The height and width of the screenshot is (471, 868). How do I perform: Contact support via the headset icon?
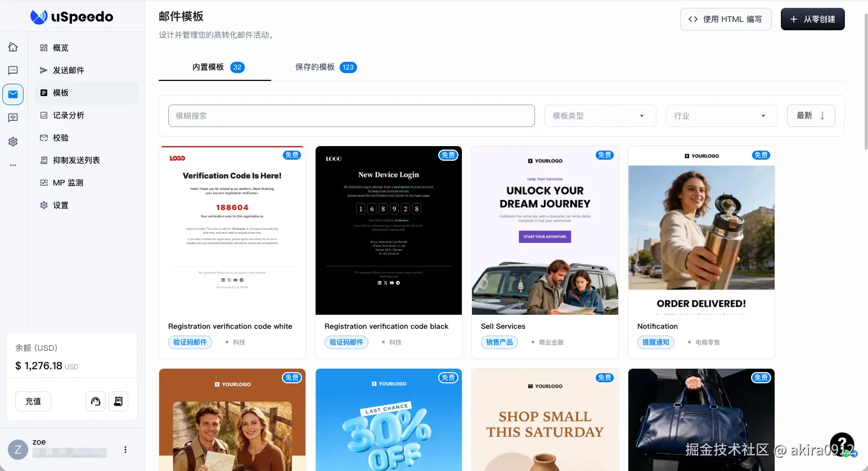coord(96,401)
